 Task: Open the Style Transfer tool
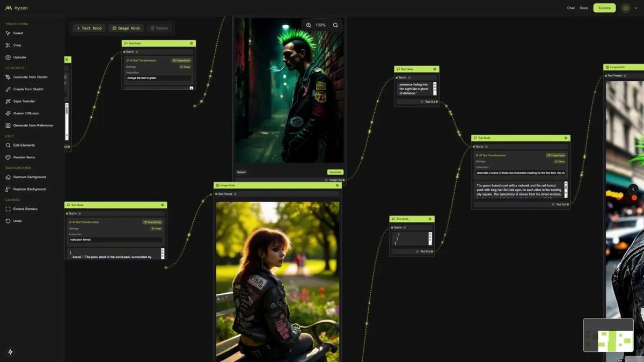coord(20,101)
